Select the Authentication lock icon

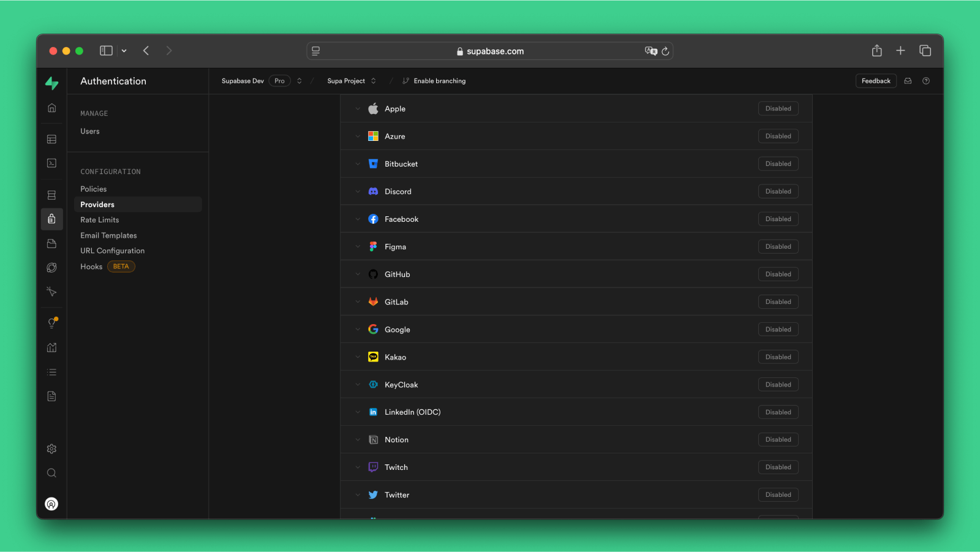pyautogui.click(x=52, y=219)
